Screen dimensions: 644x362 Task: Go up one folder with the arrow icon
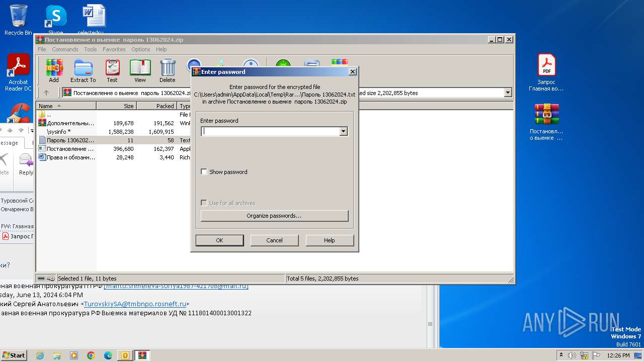[46, 93]
